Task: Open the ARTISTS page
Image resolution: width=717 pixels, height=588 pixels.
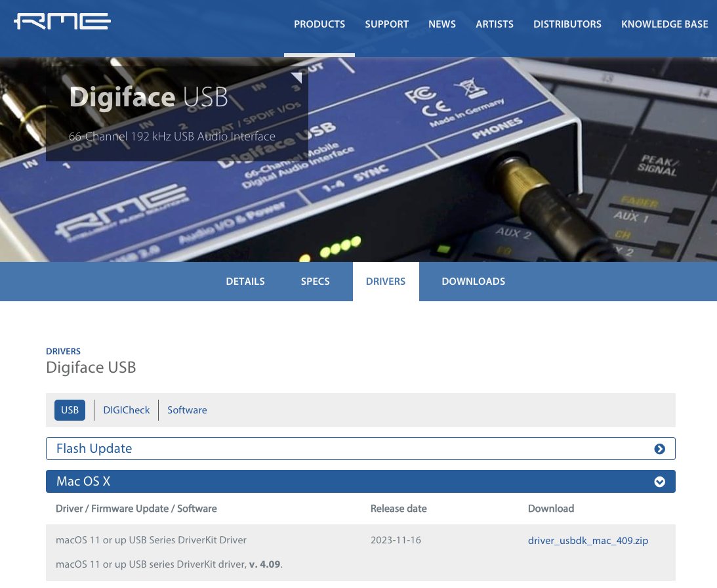Action: click(495, 24)
